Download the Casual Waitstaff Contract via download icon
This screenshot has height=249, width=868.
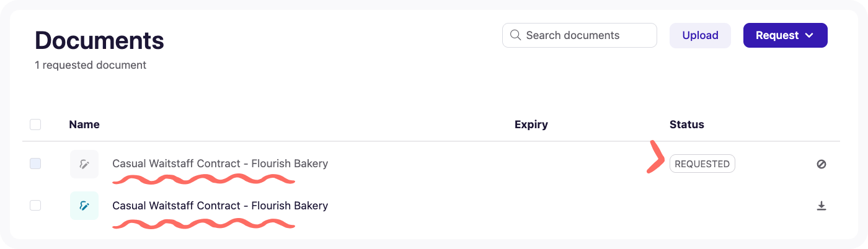pos(821,206)
